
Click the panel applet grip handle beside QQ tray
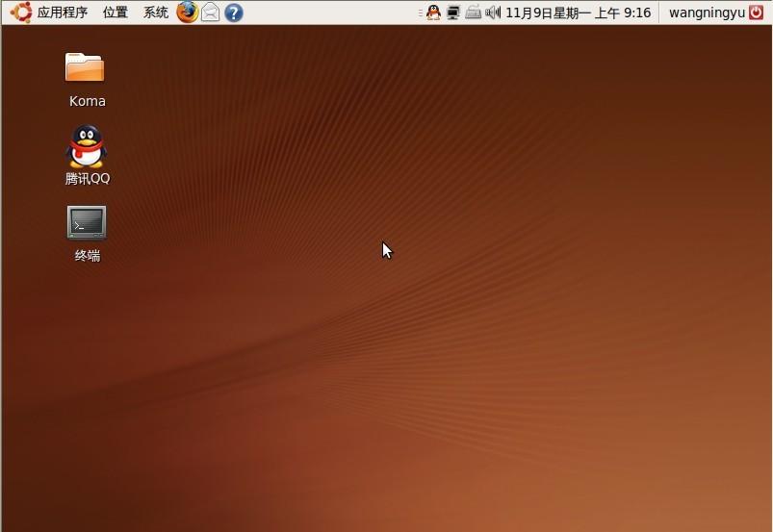(420, 13)
